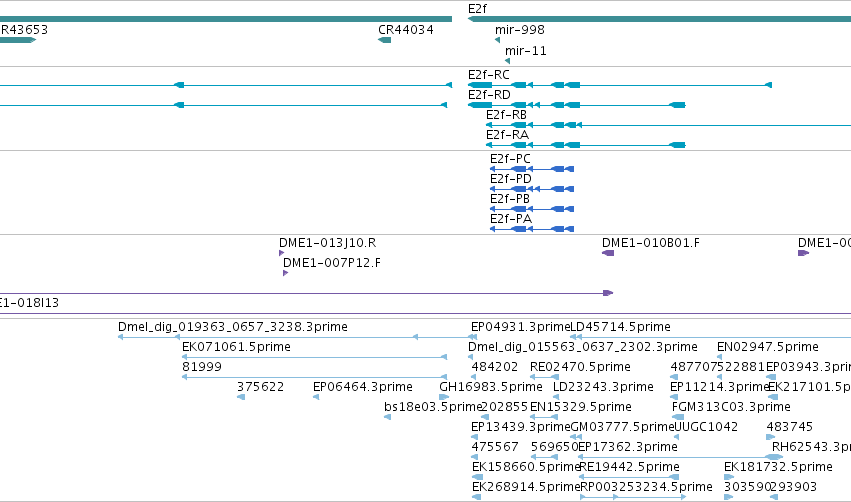
Task: Select the EP17362.3prime label
Action: pos(627,448)
